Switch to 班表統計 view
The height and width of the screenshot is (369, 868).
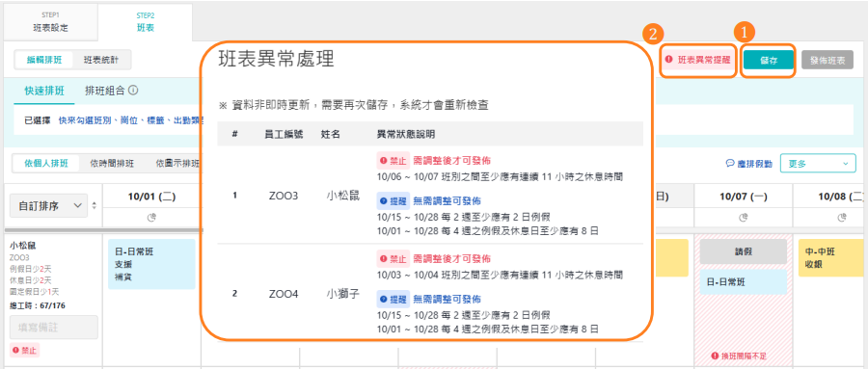100,59
